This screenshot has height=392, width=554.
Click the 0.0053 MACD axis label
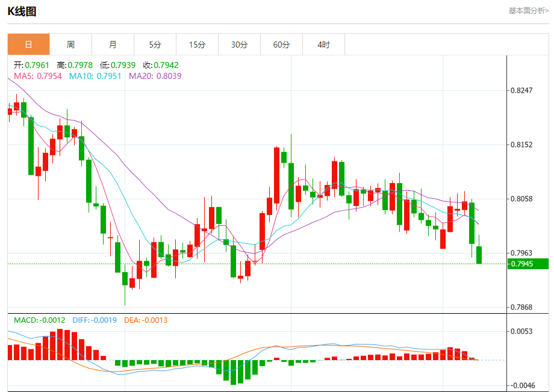point(521,331)
